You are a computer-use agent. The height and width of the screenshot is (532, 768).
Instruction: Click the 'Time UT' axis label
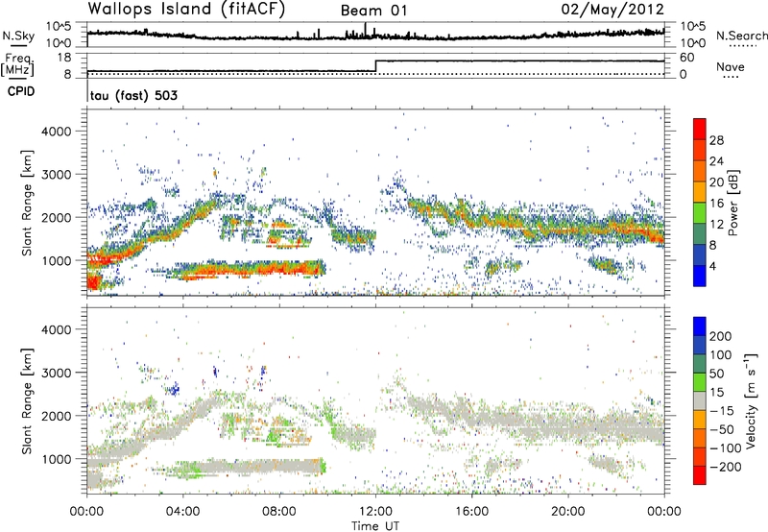(x=375, y=525)
